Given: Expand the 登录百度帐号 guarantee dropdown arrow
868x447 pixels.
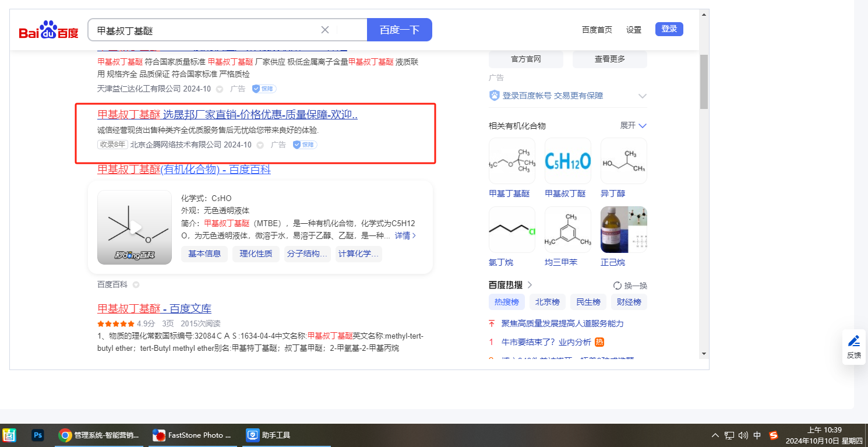Looking at the screenshot, I should (x=643, y=96).
